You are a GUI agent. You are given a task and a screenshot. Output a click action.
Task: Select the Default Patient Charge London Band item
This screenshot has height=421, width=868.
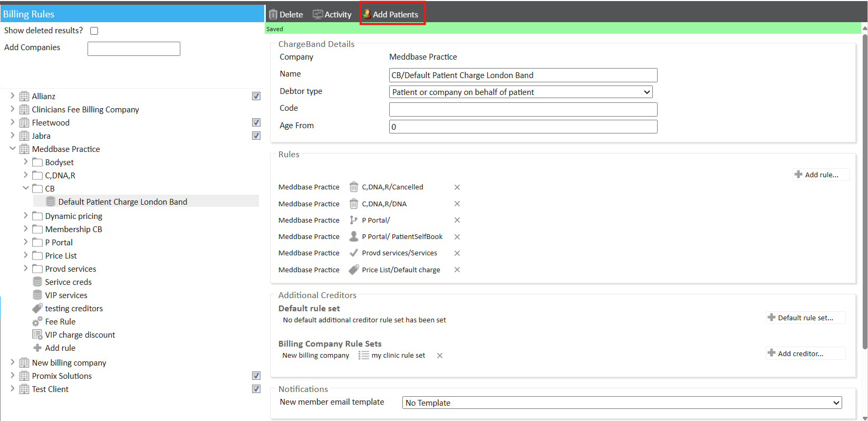[x=122, y=202]
